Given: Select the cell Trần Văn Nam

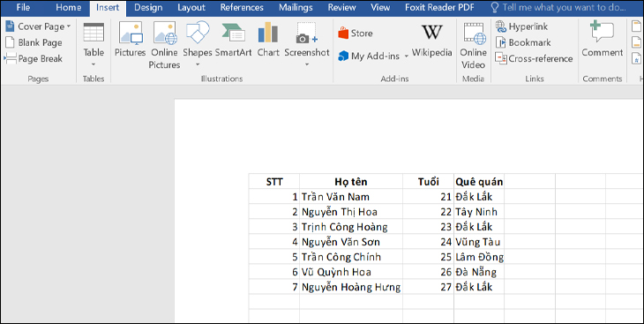Looking at the screenshot, I should click(x=351, y=197).
